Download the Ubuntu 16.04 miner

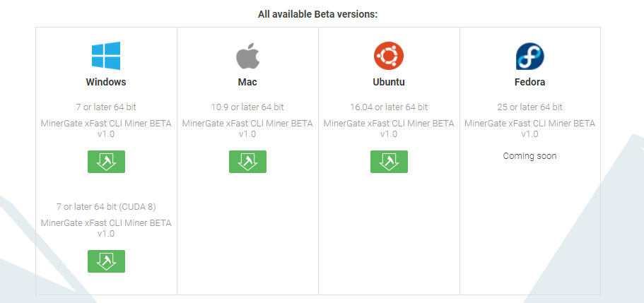[x=389, y=162]
